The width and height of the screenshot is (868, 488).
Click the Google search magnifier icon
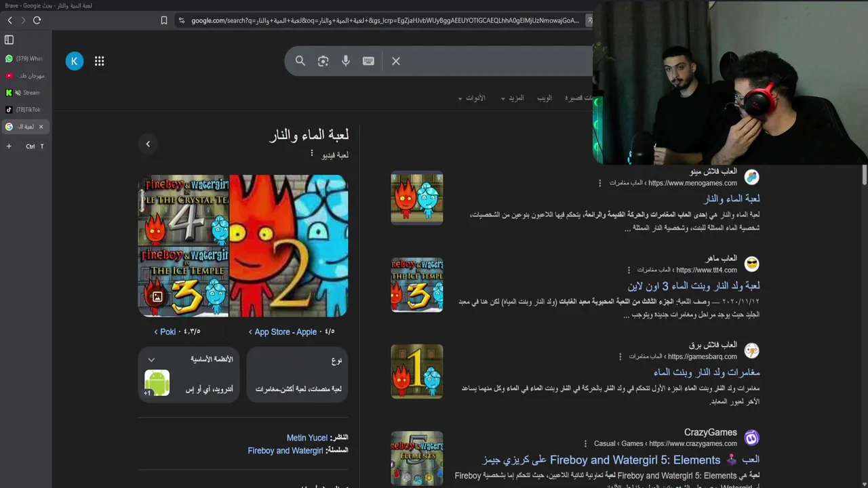pyautogui.click(x=300, y=61)
